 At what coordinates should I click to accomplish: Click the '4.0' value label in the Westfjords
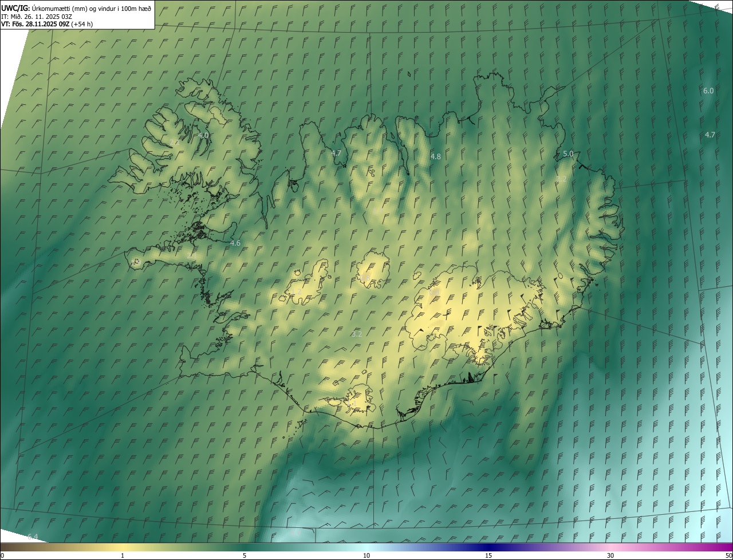tap(203, 135)
